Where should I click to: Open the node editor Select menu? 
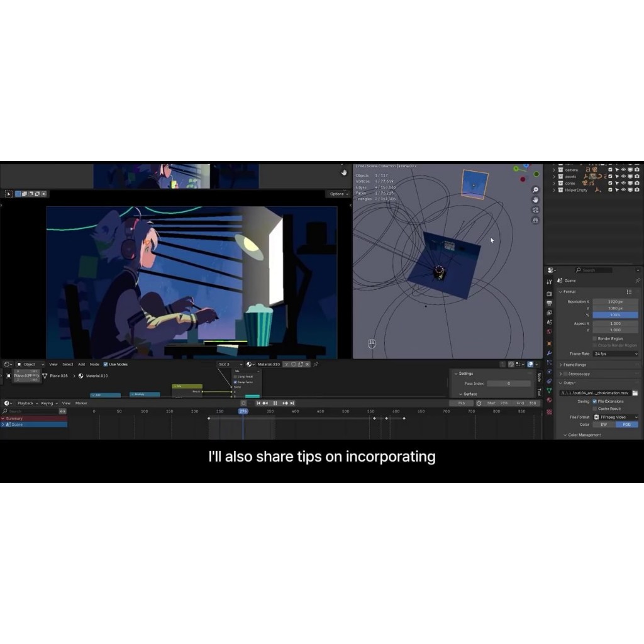68,364
